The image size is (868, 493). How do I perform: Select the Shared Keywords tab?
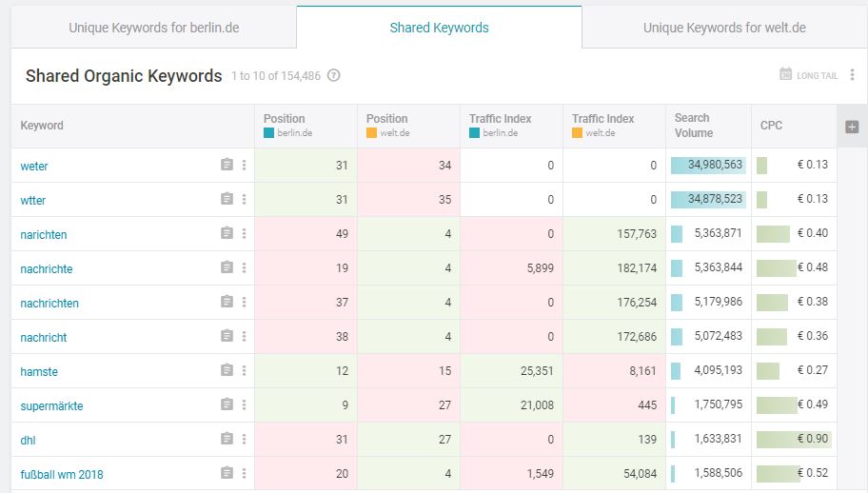click(x=439, y=28)
